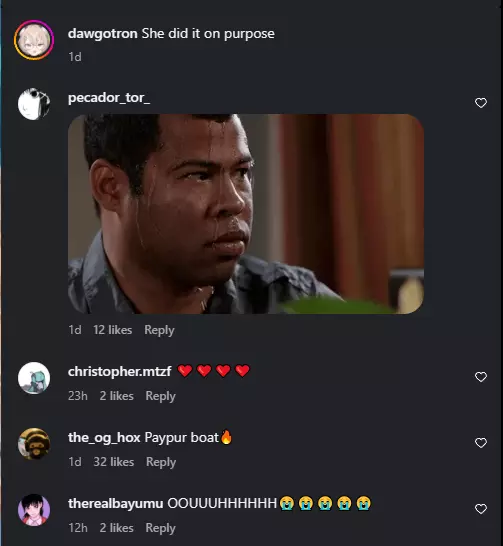Open the_og_hox's profile avatar

pos(34,444)
